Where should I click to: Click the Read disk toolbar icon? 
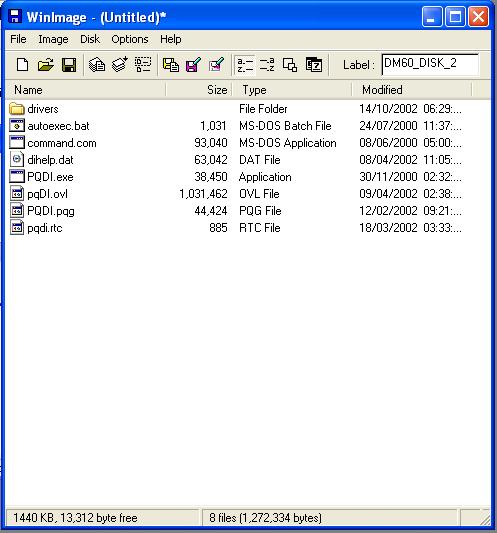[171, 65]
